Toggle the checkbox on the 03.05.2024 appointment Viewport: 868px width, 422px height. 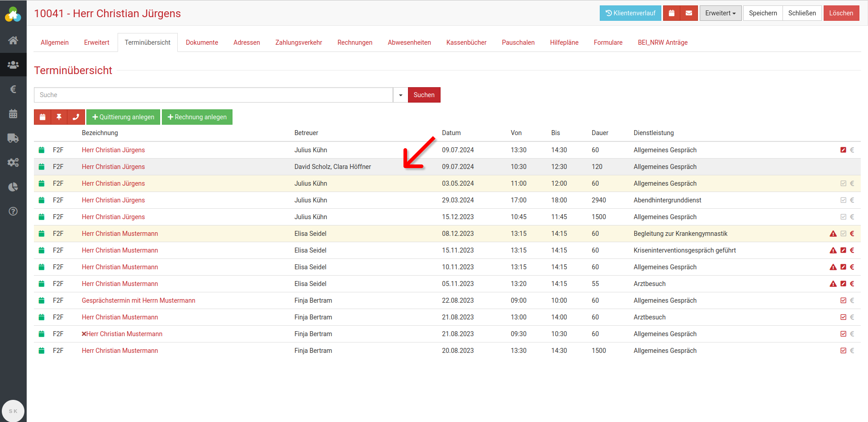tap(843, 183)
